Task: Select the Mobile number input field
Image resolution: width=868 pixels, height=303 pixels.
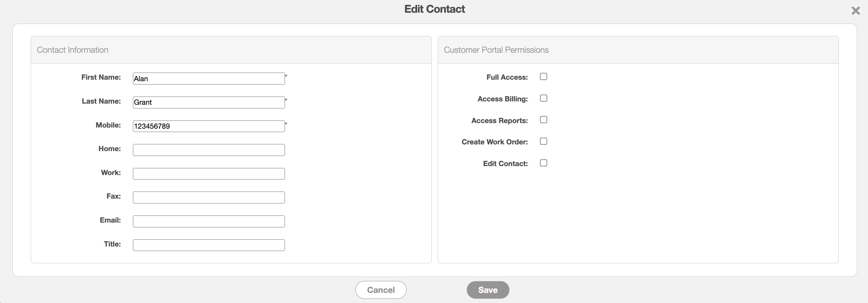Action: tap(209, 126)
